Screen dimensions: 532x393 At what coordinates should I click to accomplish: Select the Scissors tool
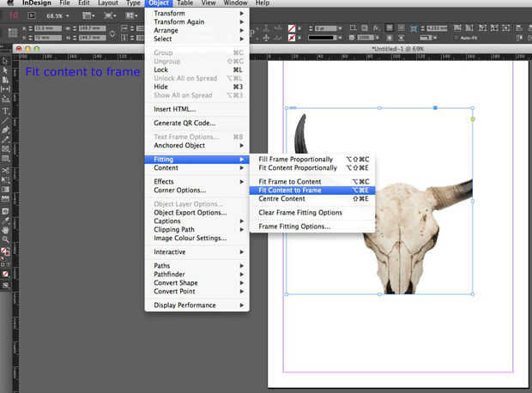(x=5, y=170)
